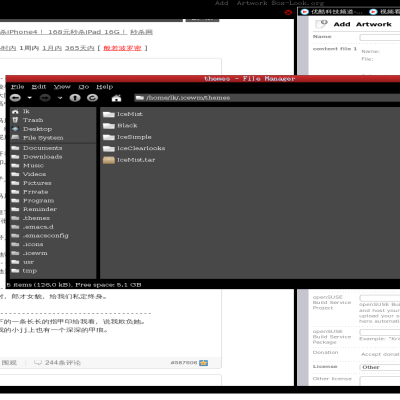The width and height of the screenshot is (400, 400).
Task: Click the Name field in Add Artwork
Action: (x=380, y=37)
